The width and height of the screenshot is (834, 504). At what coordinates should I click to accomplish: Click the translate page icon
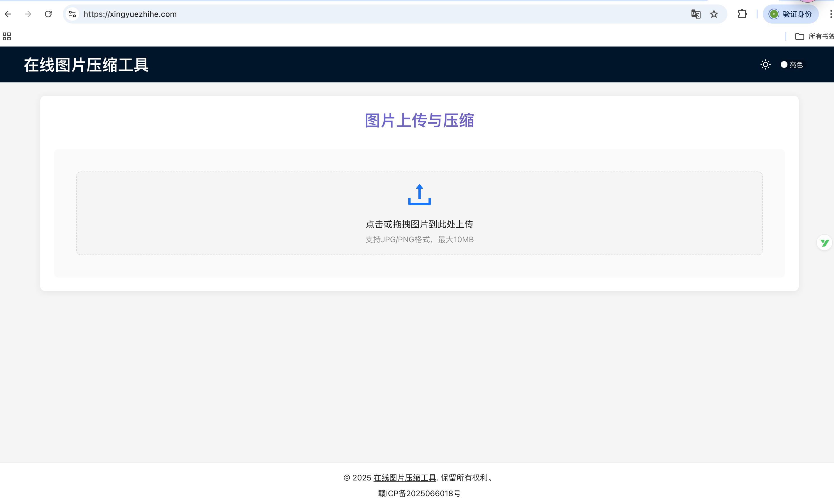click(695, 14)
